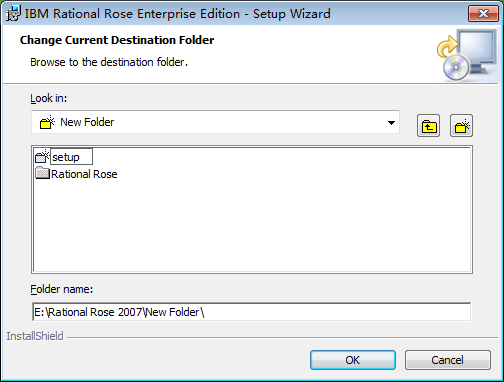Click the Up One Level folder button
This screenshot has width=504, height=382.
(428, 126)
